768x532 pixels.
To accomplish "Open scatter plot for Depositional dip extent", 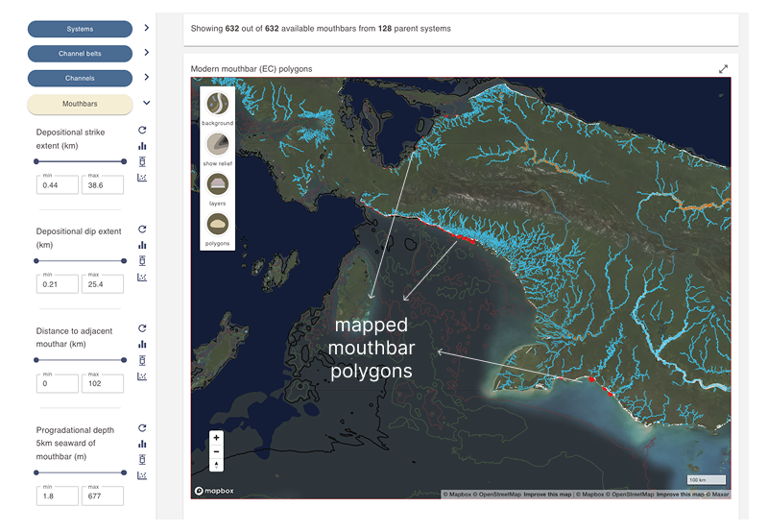I will tap(142, 277).
